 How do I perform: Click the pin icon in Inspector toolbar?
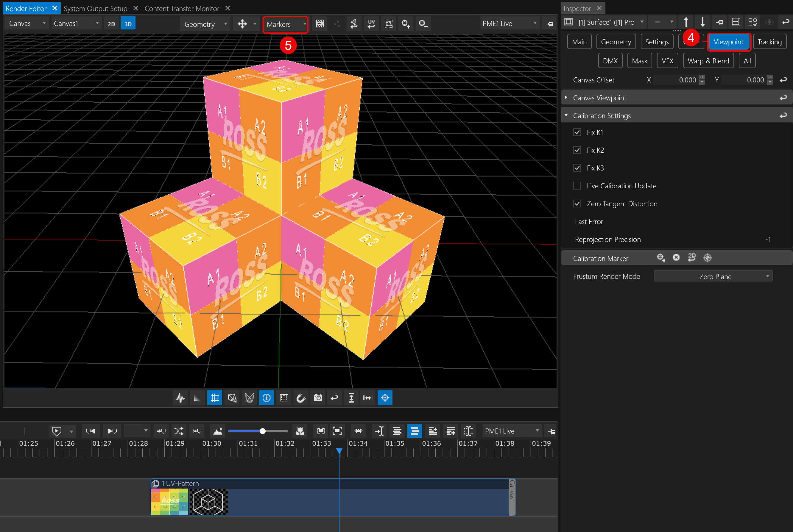pos(719,22)
